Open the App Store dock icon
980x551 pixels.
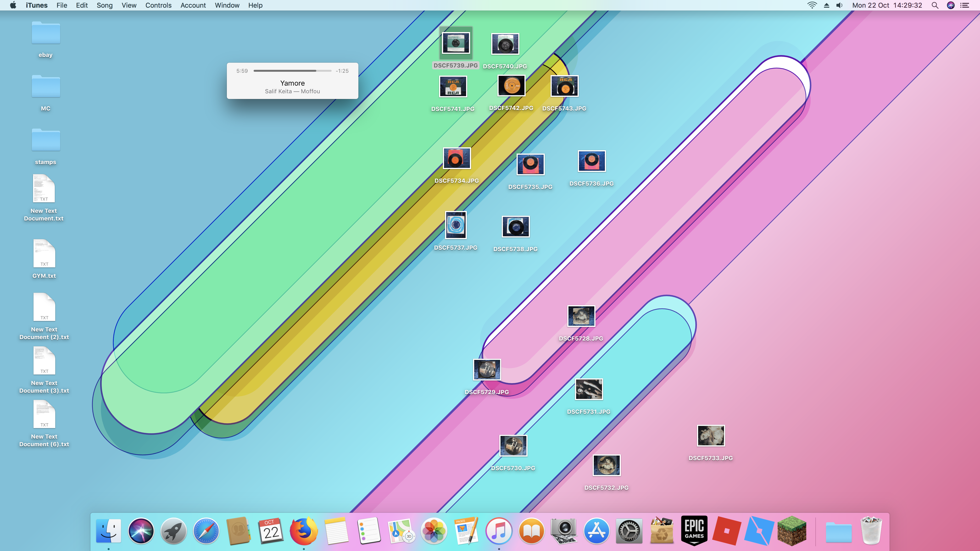(x=596, y=531)
